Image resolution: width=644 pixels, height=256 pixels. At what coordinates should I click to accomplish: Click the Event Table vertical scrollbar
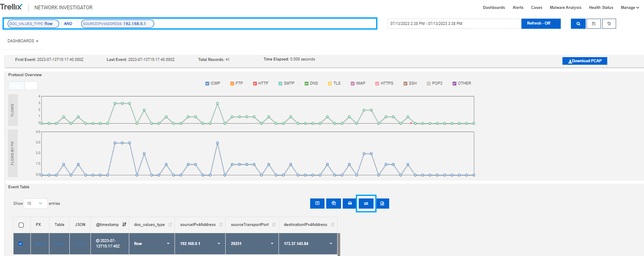click(x=338, y=245)
